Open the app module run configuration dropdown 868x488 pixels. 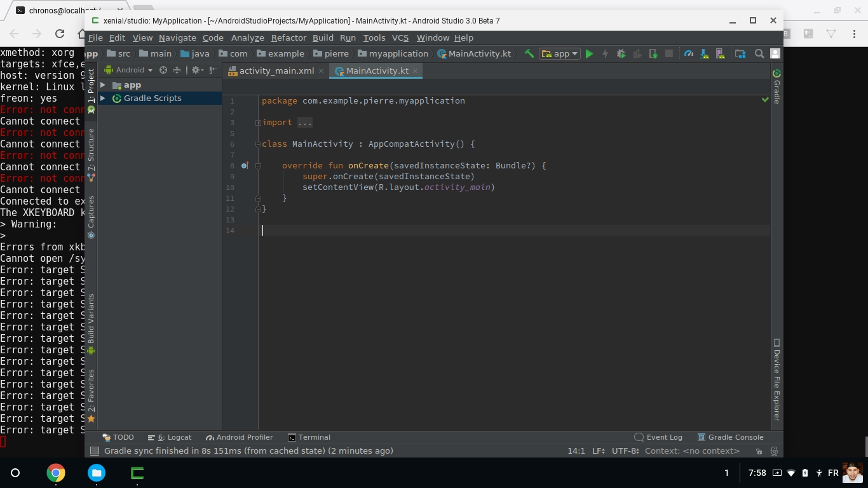pos(559,53)
